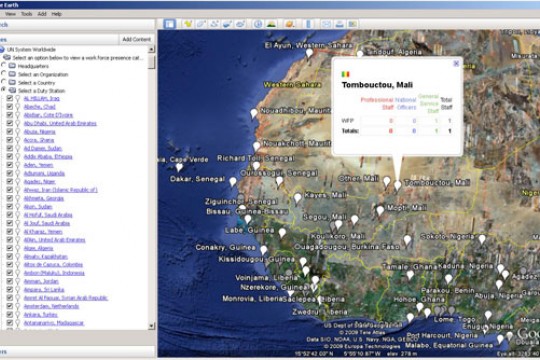The width and height of the screenshot is (540, 360).
Task: Uncheck the Aden, Yemen checkbox
Action: point(10,165)
